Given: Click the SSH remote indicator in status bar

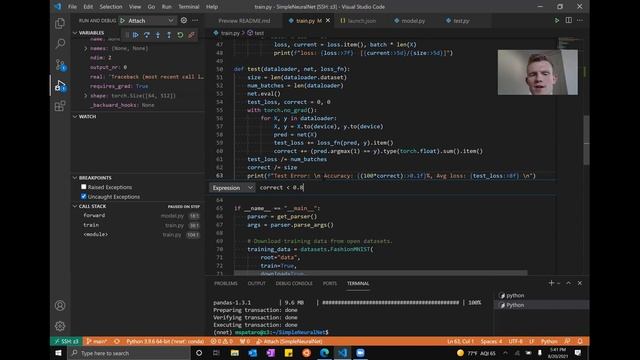Looking at the screenshot, I should point(66,341).
